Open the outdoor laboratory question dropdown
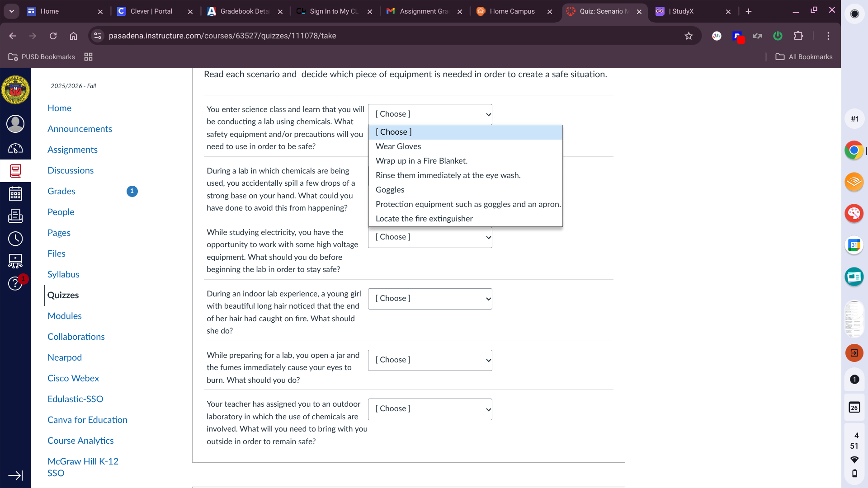This screenshot has width=868, height=488. click(x=429, y=408)
